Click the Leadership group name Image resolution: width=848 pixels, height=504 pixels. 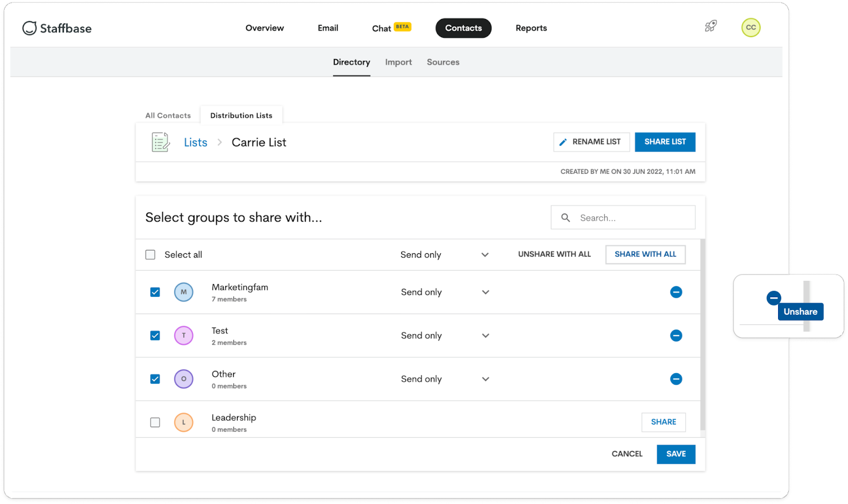point(234,418)
